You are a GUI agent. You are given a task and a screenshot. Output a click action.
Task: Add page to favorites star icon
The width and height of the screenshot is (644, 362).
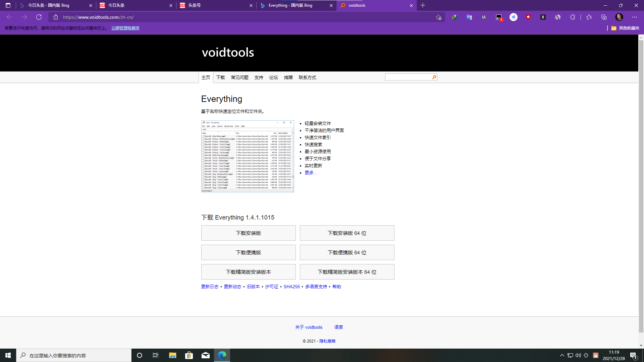point(438,17)
